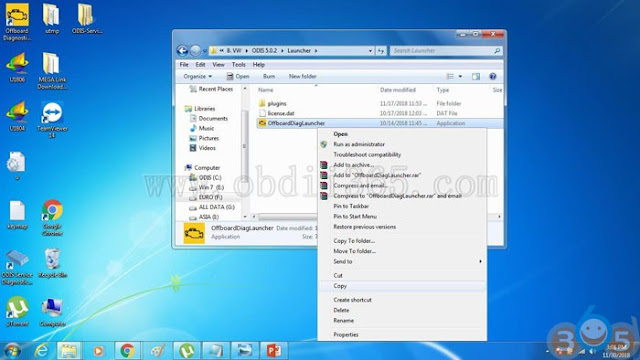640x360 pixels.
Task: Expand the Send to submenu
Action: pos(402,261)
